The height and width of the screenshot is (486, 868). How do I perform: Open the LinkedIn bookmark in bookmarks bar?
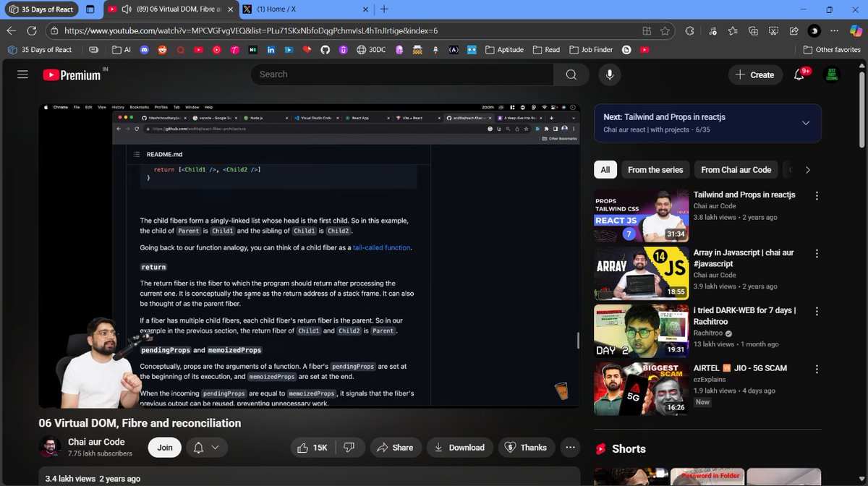pos(271,50)
